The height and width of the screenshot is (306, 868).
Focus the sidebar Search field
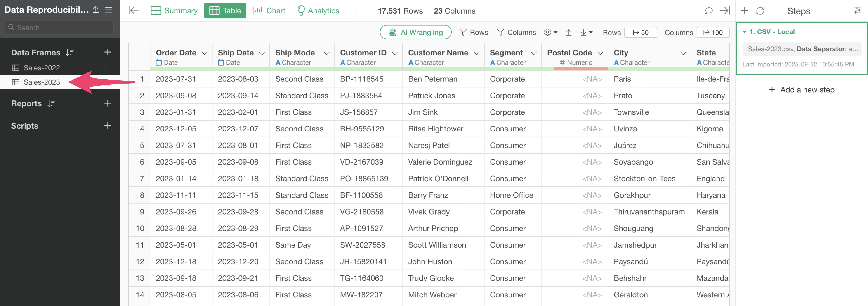(x=59, y=27)
